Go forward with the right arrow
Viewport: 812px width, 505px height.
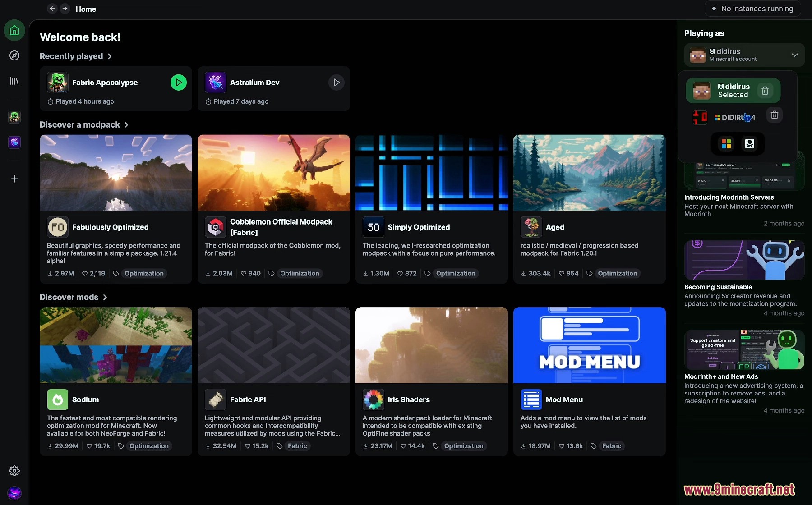pos(65,9)
